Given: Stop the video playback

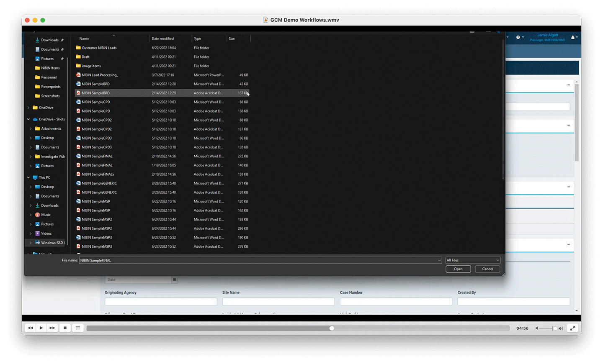Looking at the screenshot, I should pos(65,328).
